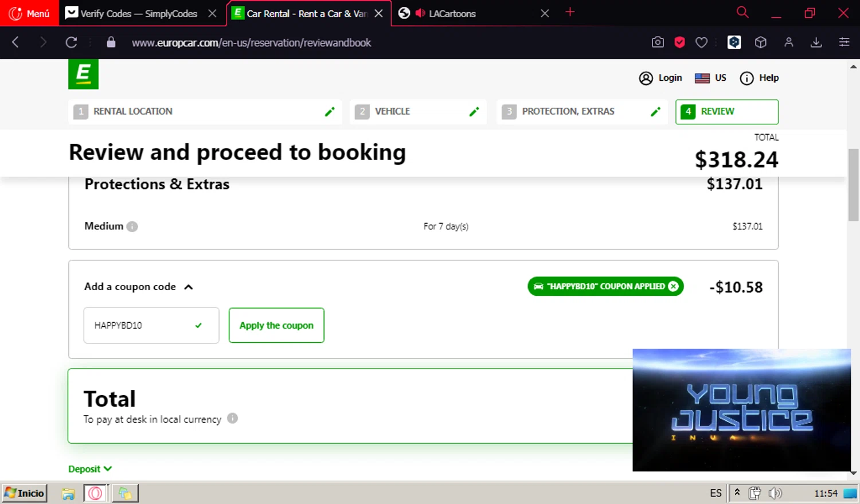This screenshot has height=504, width=860.
Task: Select the Rental Location step
Action: click(x=205, y=112)
